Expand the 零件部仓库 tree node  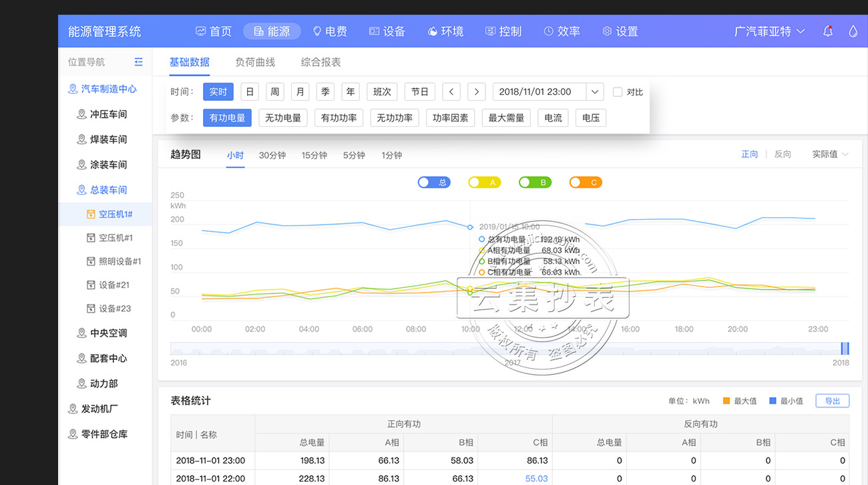tap(104, 434)
